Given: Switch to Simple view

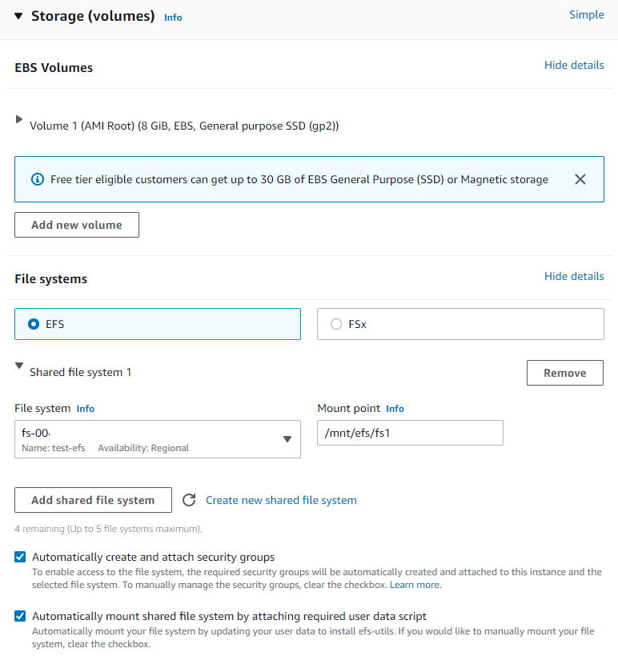Looking at the screenshot, I should [586, 14].
